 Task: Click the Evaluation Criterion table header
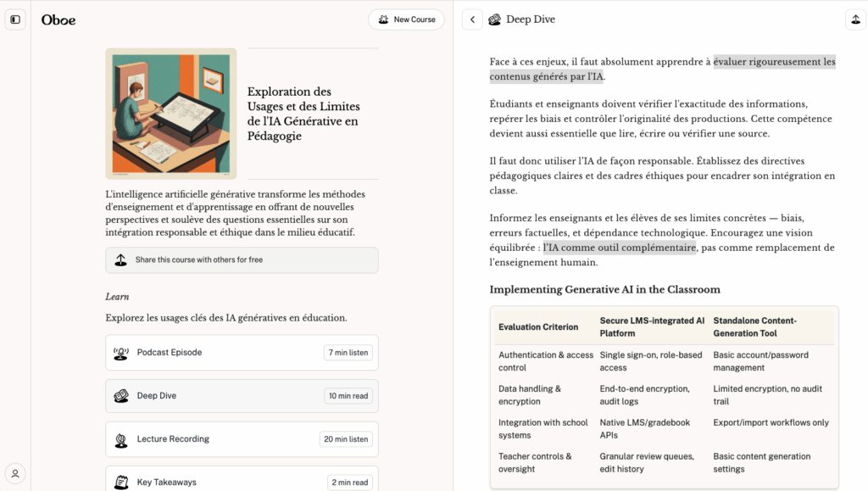tap(538, 327)
